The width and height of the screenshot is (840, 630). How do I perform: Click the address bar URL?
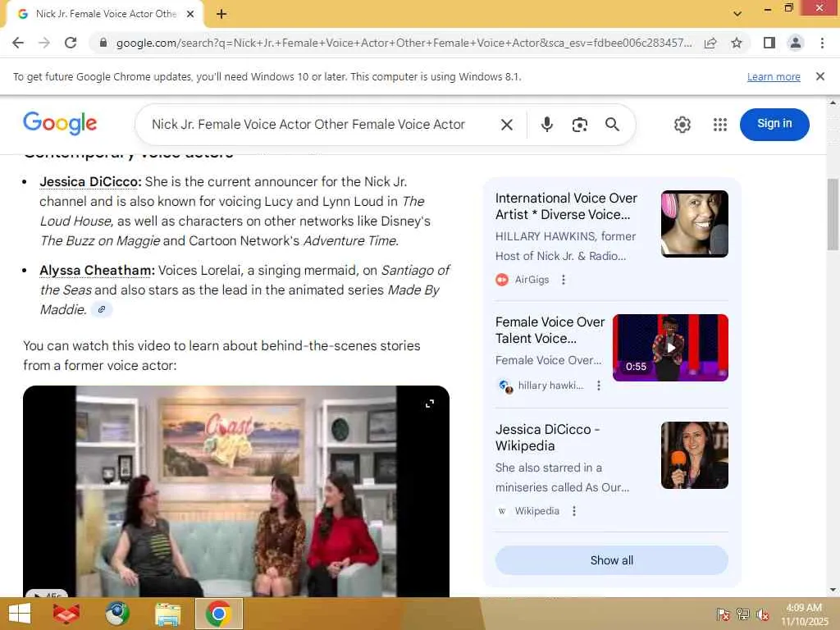click(404, 43)
